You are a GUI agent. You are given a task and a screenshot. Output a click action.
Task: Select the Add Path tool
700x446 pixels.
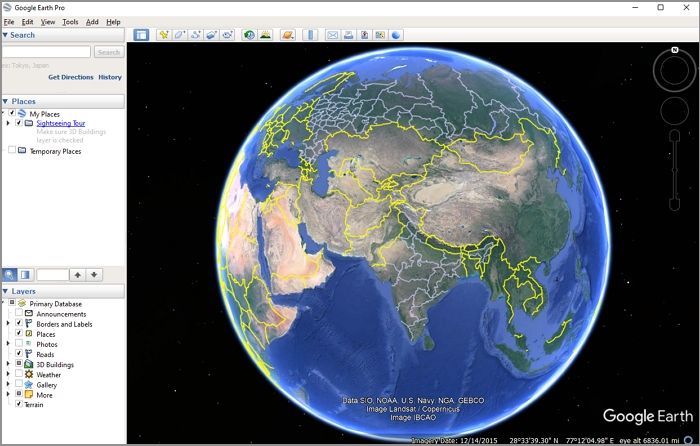point(196,35)
